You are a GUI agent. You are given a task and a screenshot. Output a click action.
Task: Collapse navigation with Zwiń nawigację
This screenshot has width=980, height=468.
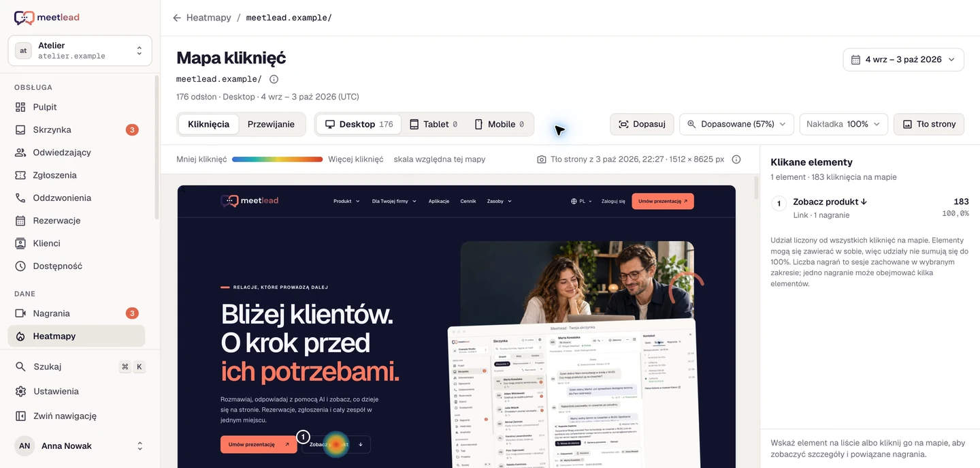coord(80,416)
